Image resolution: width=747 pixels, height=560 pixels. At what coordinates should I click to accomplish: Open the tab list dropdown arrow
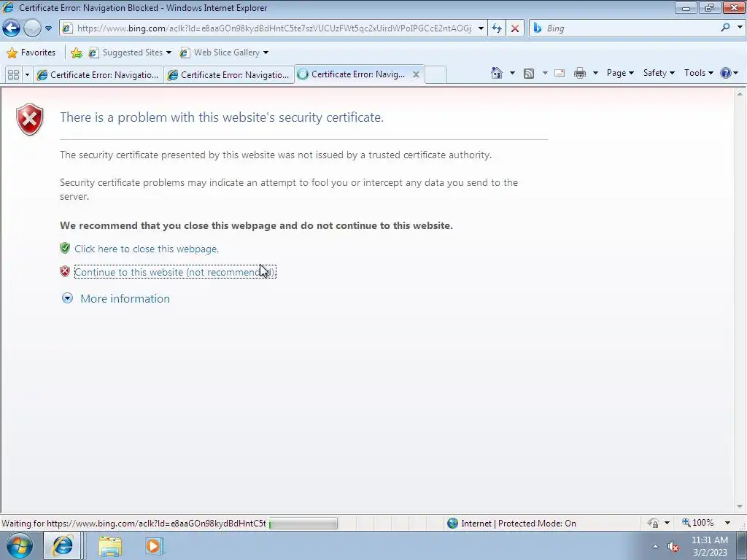click(27, 74)
